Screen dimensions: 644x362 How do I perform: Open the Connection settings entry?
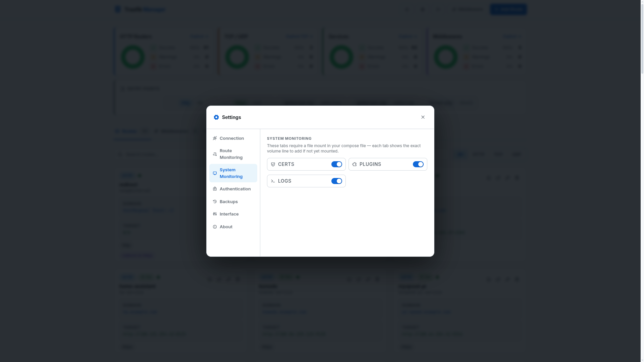[232, 138]
